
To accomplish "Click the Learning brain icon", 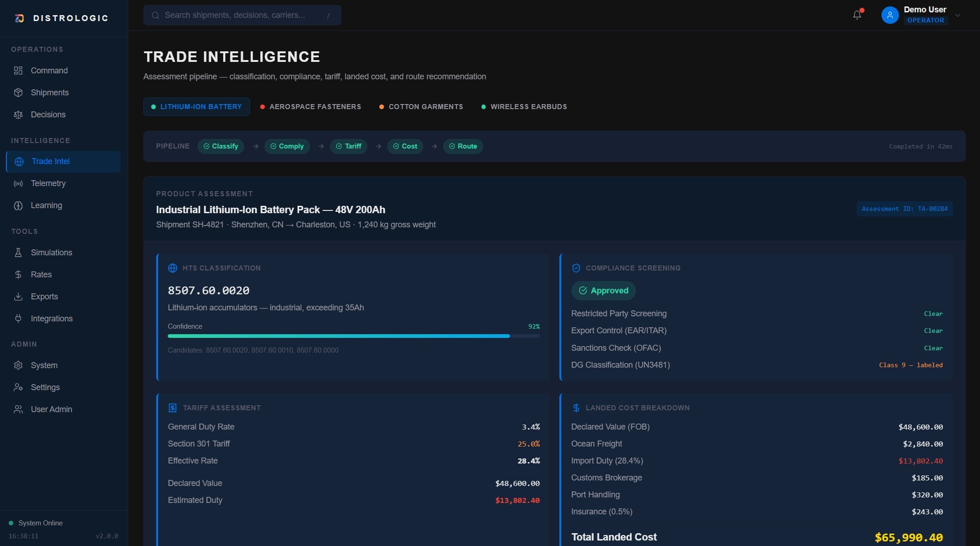I will pos(18,205).
